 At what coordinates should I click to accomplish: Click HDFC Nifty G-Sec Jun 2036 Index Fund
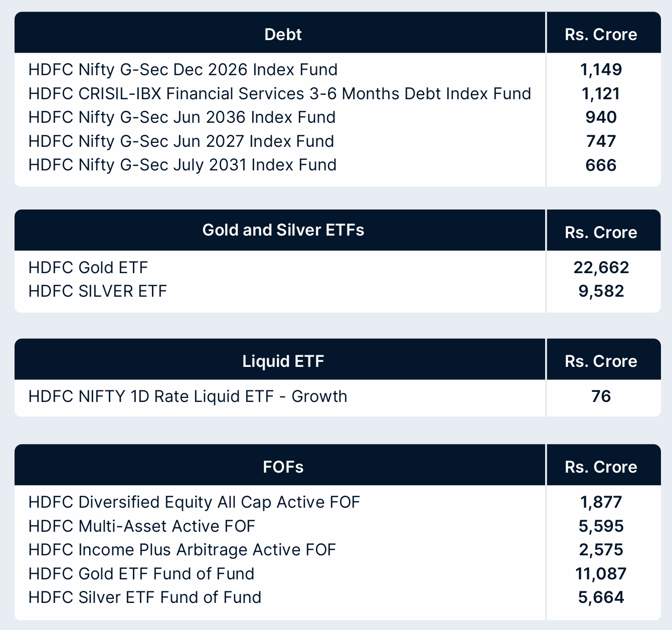click(x=182, y=117)
